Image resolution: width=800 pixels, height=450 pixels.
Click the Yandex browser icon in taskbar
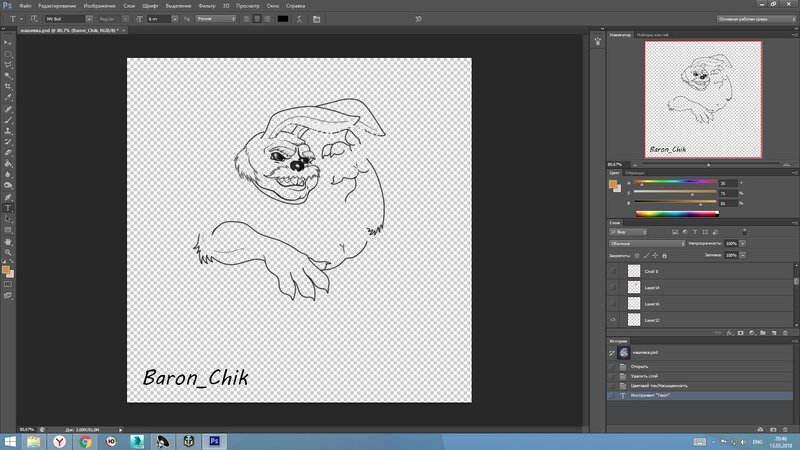click(x=60, y=440)
